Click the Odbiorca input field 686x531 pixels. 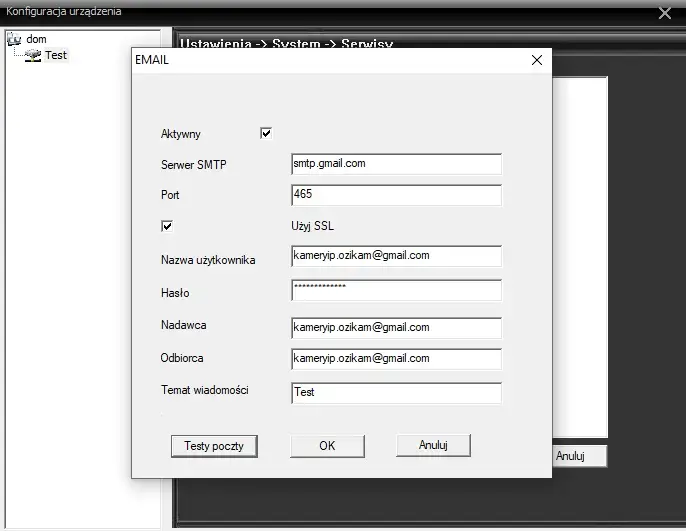396,359
